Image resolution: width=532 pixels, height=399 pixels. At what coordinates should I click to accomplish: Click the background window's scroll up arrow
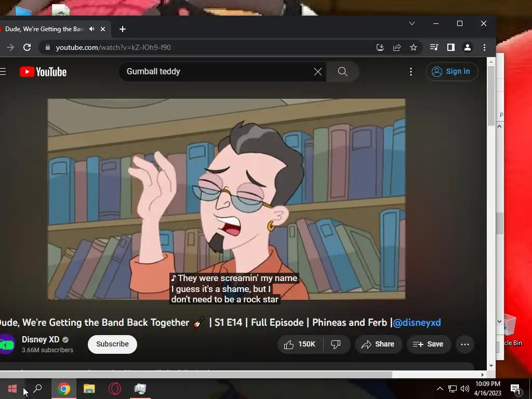(x=499, y=126)
